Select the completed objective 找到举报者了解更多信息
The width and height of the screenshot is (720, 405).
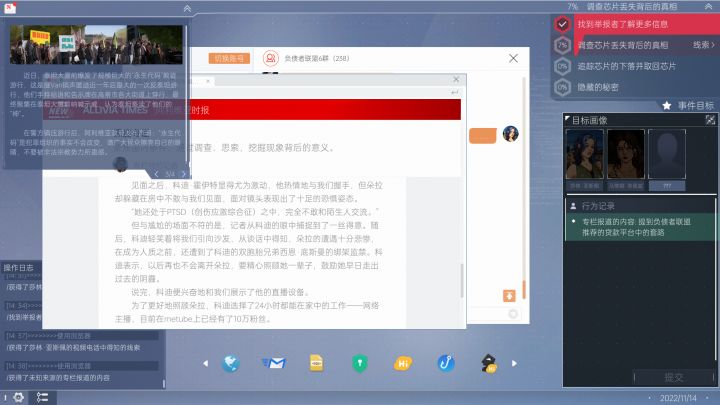[x=623, y=24]
